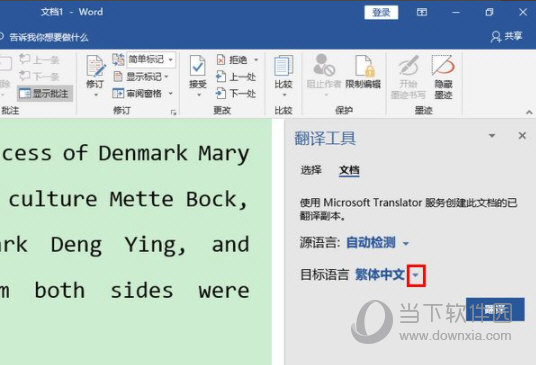Viewport: 536px width, 365px height.
Task: Click the word "Ying," in the document
Action: pos(155,246)
